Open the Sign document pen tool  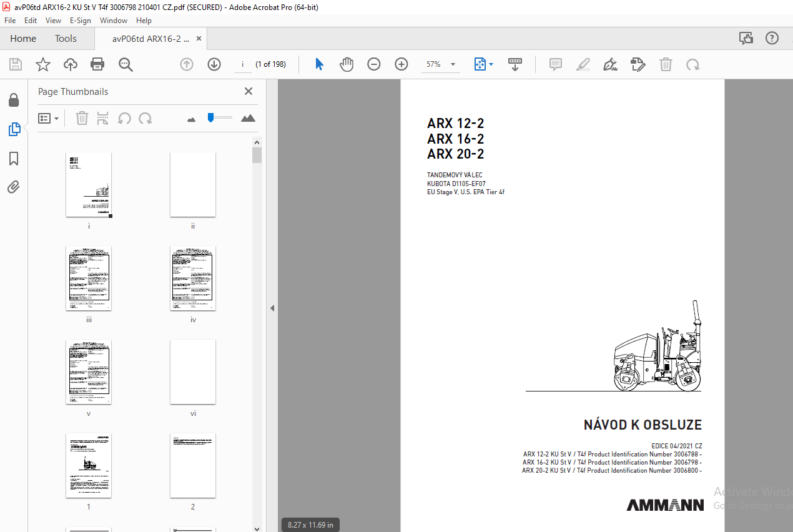click(611, 64)
